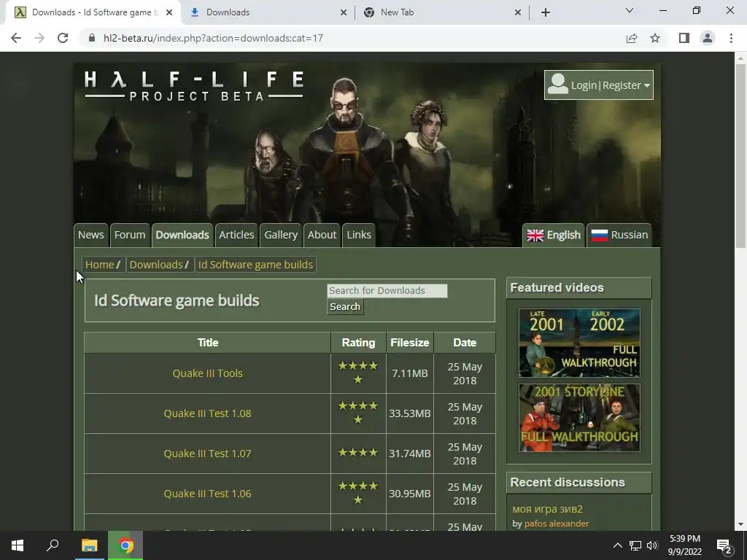Open the Chrome profile avatar icon
The width and height of the screenshot is (747, 560).
[x=708, y=38]
